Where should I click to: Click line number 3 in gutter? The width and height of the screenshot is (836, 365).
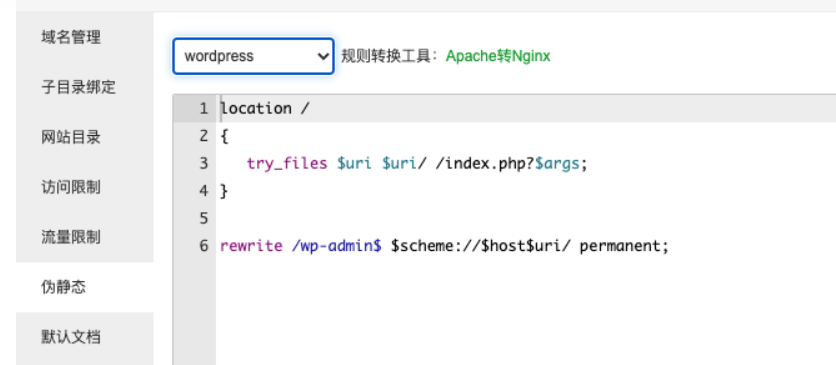click(203, 164)
